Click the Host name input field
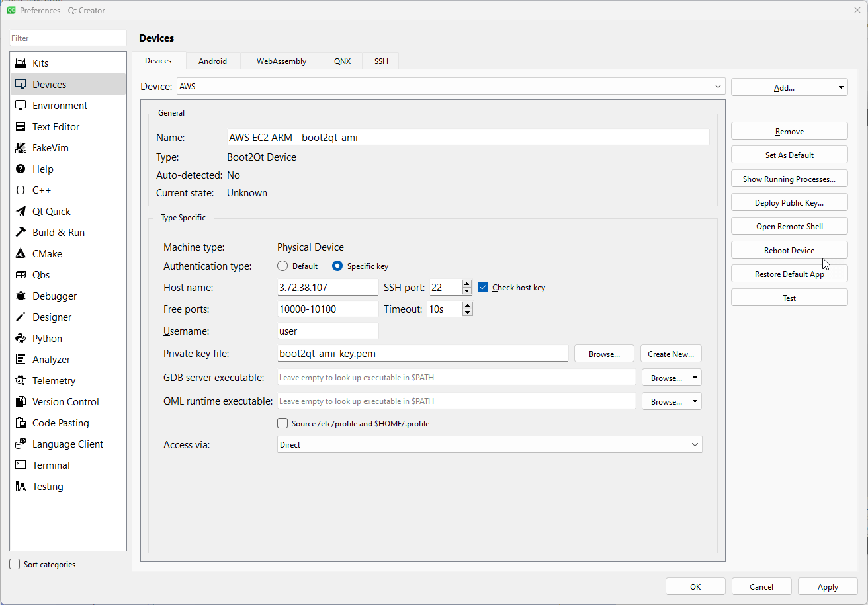 click(327, 288)
